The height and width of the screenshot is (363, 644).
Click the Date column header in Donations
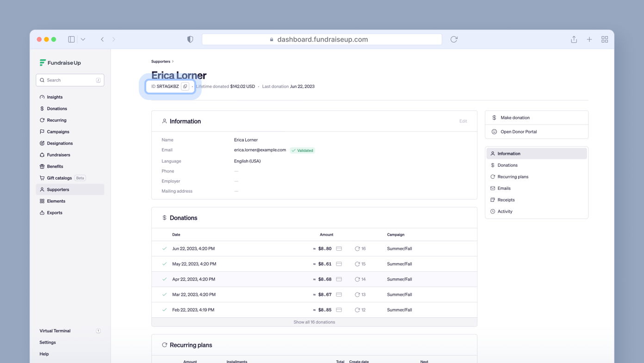click(x=176, y=235)
